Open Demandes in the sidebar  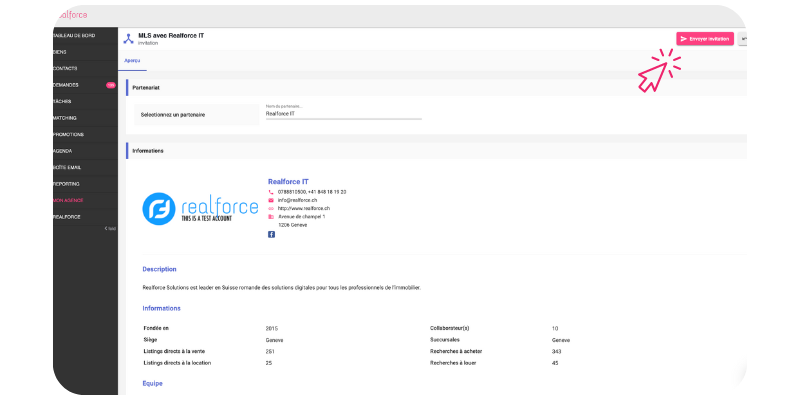coord(66,85)
